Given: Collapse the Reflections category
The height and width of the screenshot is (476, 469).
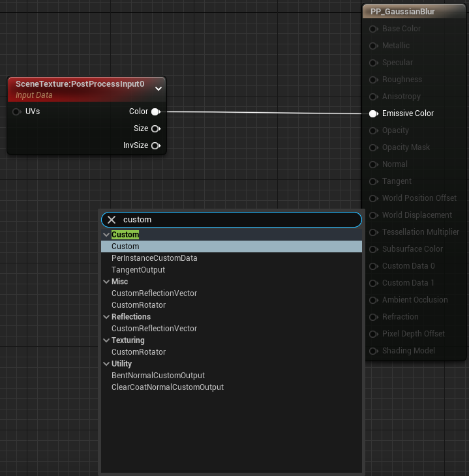Looking at the screenshot, I should click(x=106, y=317).
